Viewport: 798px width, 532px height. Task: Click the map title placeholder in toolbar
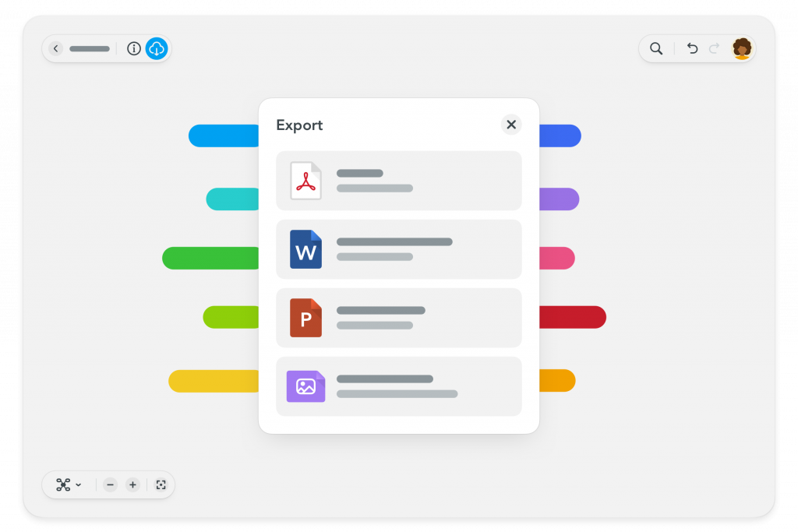[90, 49]
